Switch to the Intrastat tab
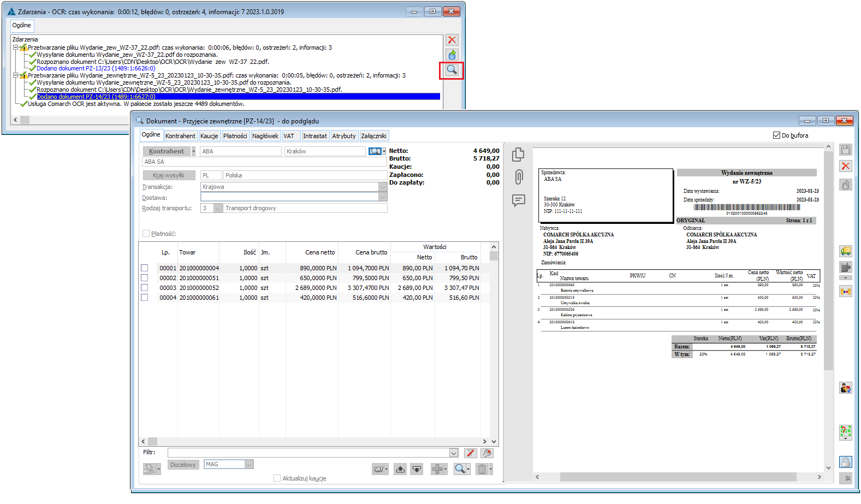This screenshot has width=861, height=504. [x=315, y=136]
